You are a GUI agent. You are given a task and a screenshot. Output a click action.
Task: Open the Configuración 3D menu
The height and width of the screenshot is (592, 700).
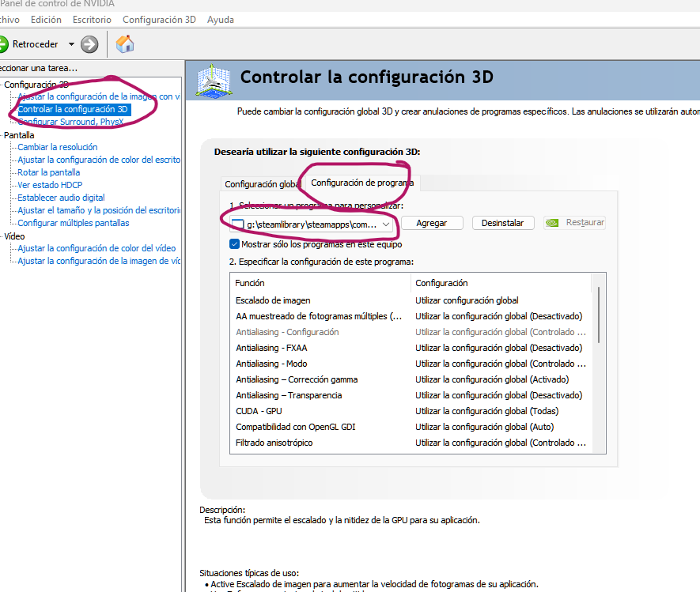tap(159, 20)
